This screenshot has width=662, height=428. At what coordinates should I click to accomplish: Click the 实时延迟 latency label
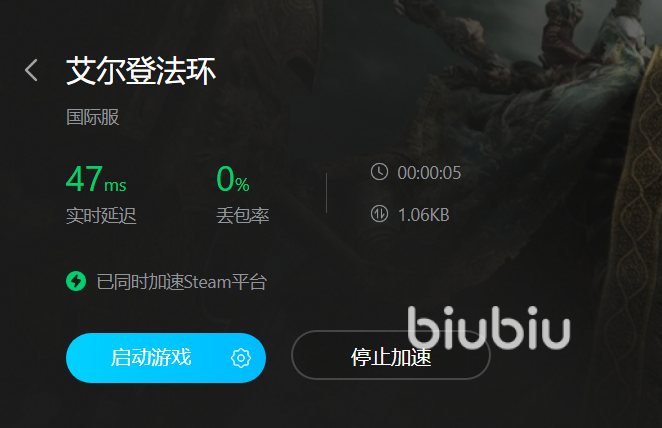pyautogui.click(x=101, y=216)
